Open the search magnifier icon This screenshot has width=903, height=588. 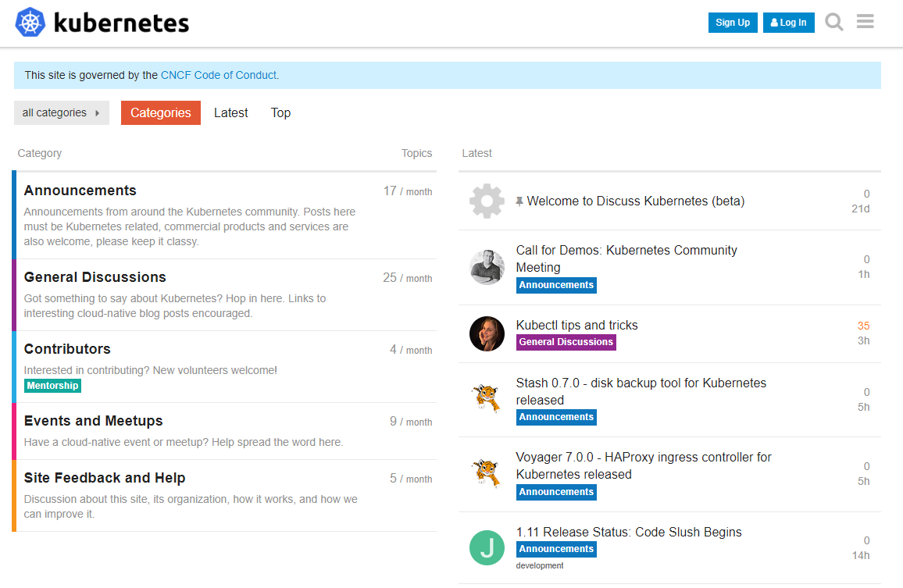tap(834, 22)
